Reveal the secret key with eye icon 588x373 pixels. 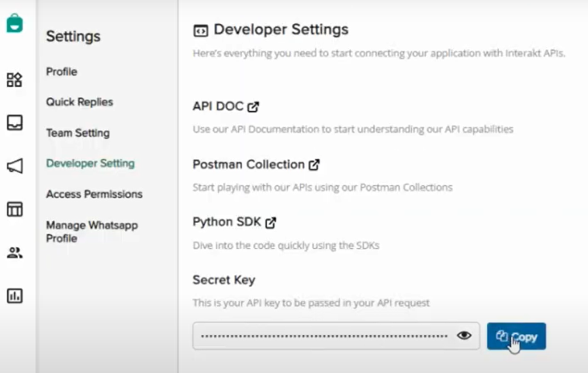click(464, 336)
